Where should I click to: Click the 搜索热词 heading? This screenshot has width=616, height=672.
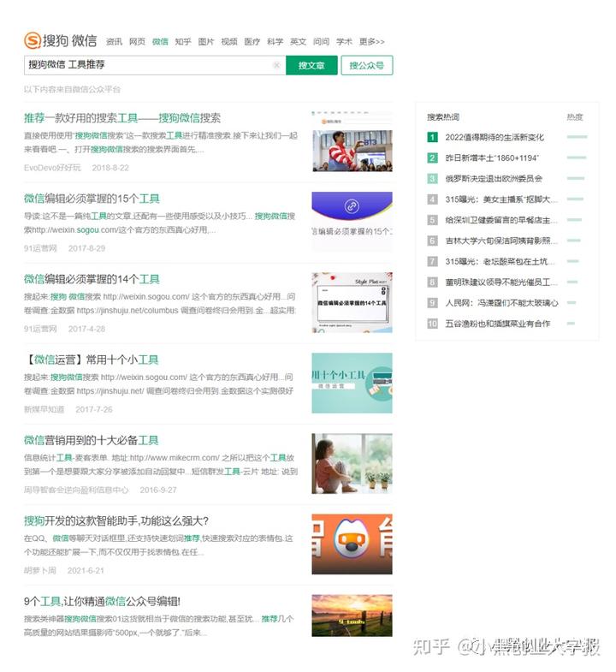click(443, 117)
